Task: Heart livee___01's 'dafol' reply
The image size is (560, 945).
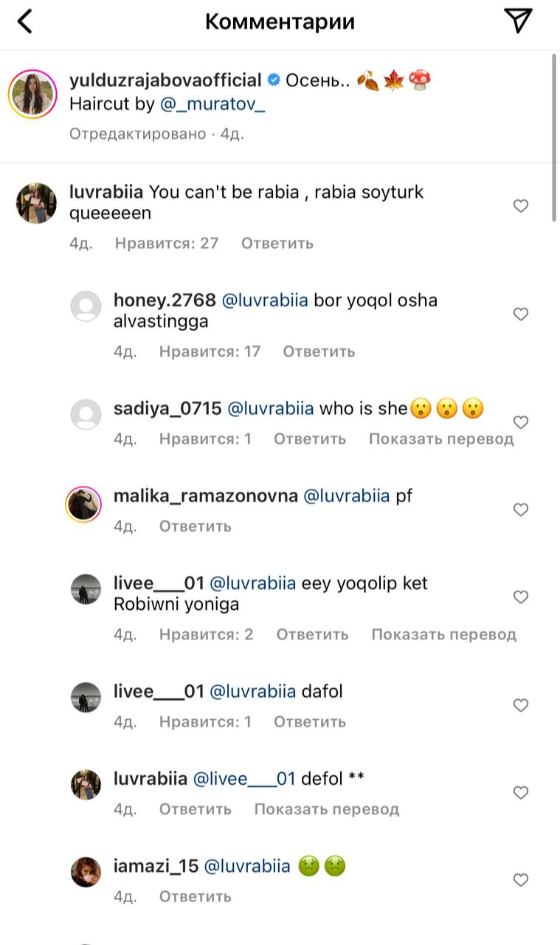Action: (x=521, y=705)
